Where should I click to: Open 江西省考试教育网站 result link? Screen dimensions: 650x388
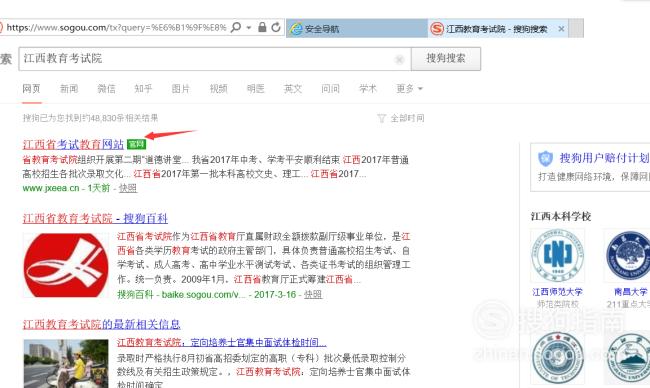pos(73,144)
